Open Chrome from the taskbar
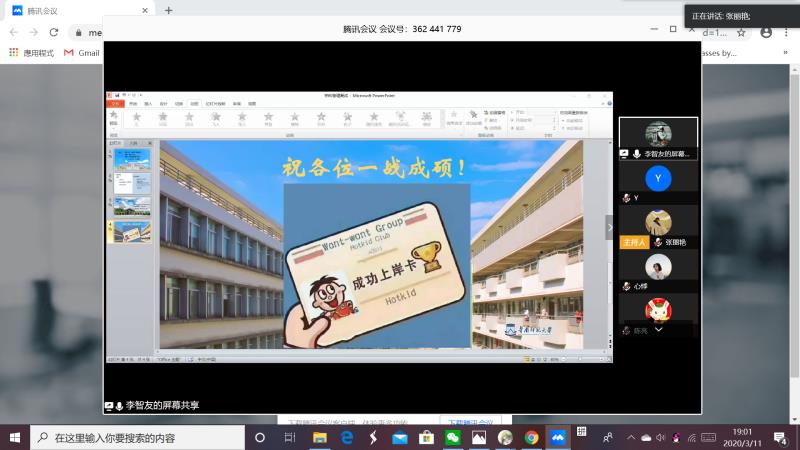This screenshot has width=800, height=450. pyautogui.click(x=532, y=437)
